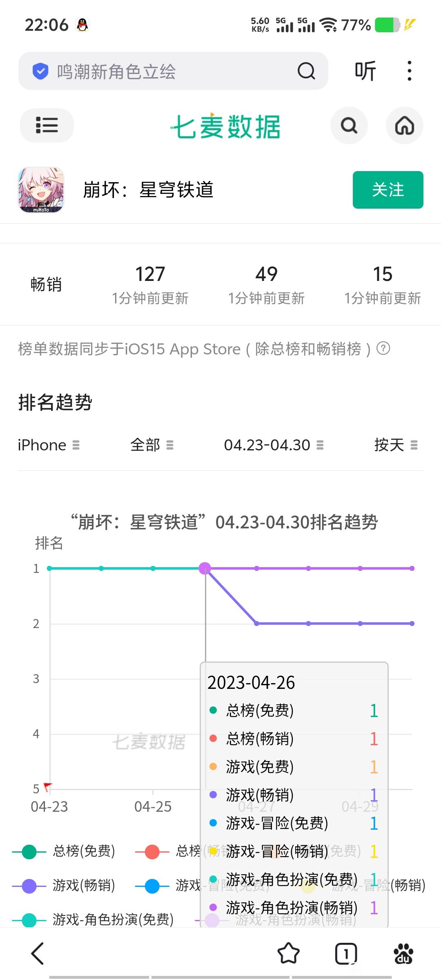Open the 04.23-04.30 date range dropdown

click(274, 445)
